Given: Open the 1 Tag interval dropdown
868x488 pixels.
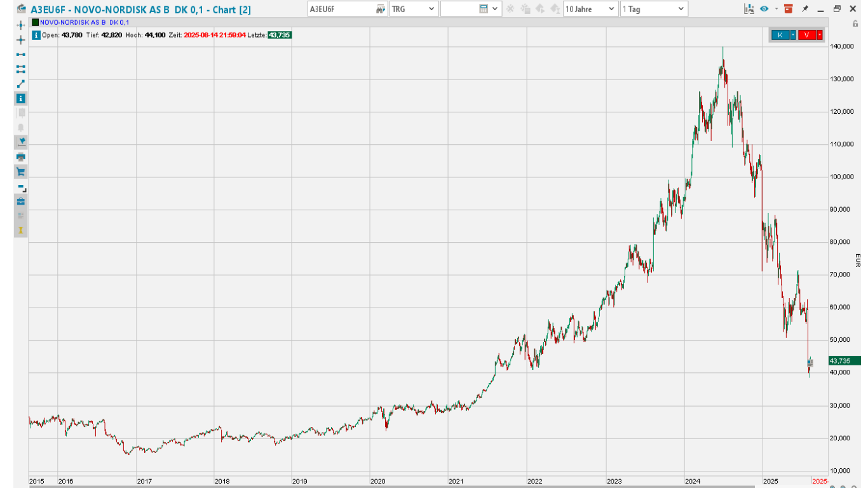Looking at the screenshot, I should point(654,9).
